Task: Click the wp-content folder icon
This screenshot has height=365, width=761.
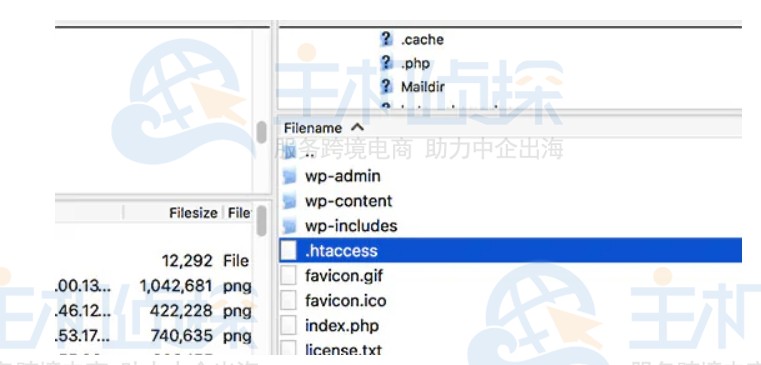Action: (x=289, y=200)
